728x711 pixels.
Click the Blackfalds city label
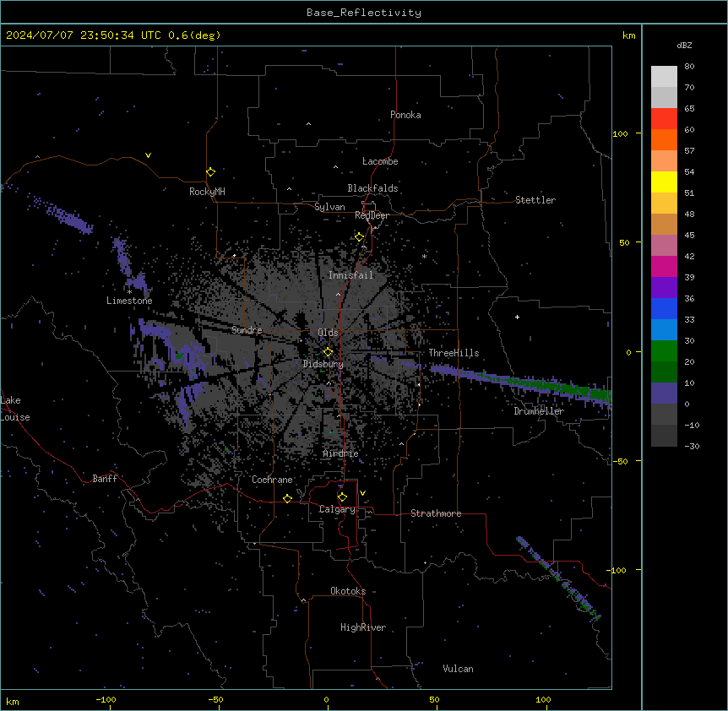coord(372,188)
